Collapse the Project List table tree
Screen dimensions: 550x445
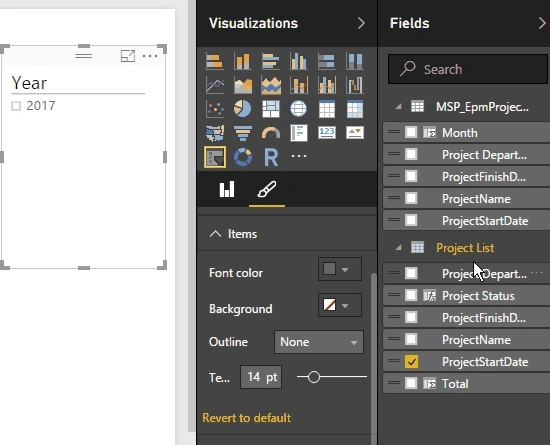click(x=398, y=248)
